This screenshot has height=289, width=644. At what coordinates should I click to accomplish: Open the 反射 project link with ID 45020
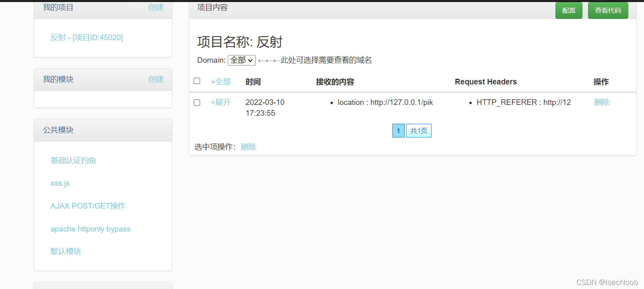tap(87, 37)
